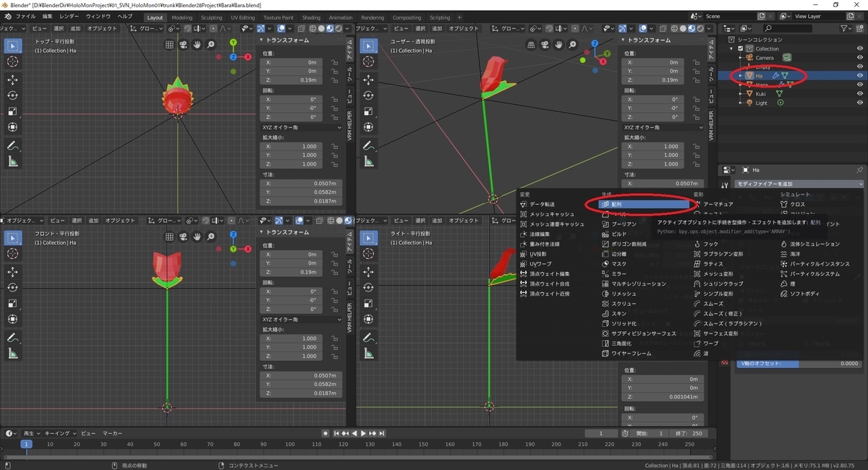Pick the 3D cursor tool in top viewport

[13, 62]
